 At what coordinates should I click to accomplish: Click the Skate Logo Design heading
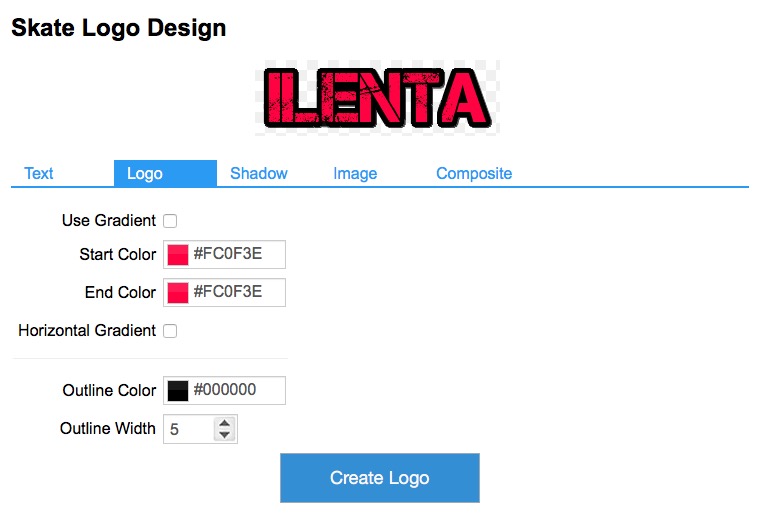(x=118, y=28)
